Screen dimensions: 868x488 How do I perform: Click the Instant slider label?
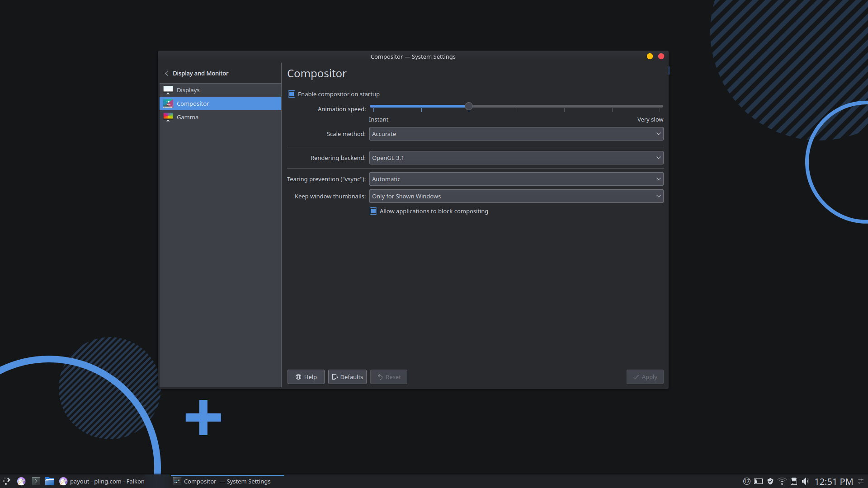click(x=378, y=119)
